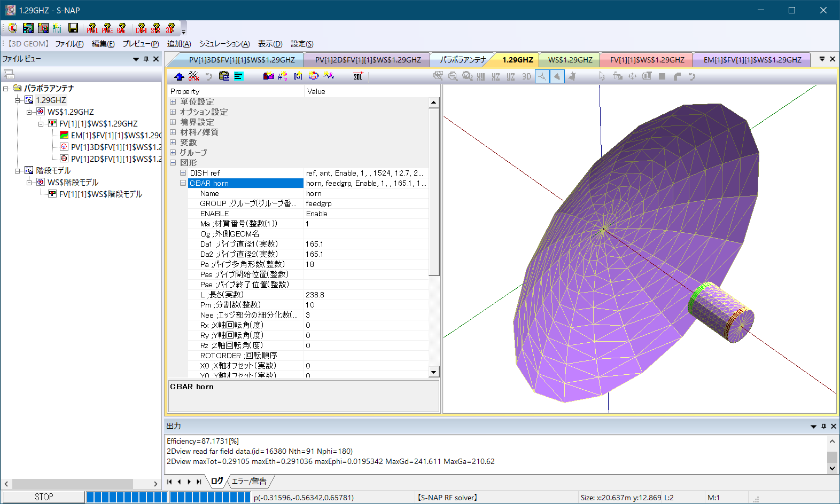Run the 'chk' model check icon
Image resolution: width=840 pixels, height=504 pixels.
tap(194, 76)
